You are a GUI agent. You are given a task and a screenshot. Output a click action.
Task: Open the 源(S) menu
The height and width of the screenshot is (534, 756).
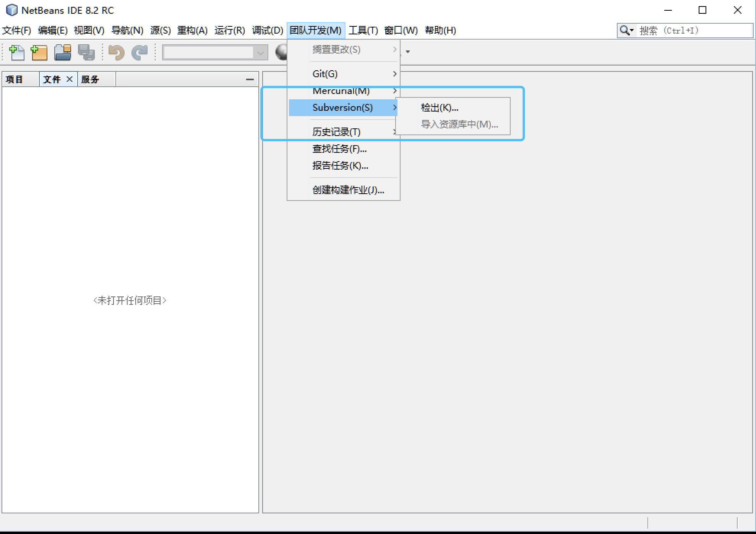click(161, 30)
